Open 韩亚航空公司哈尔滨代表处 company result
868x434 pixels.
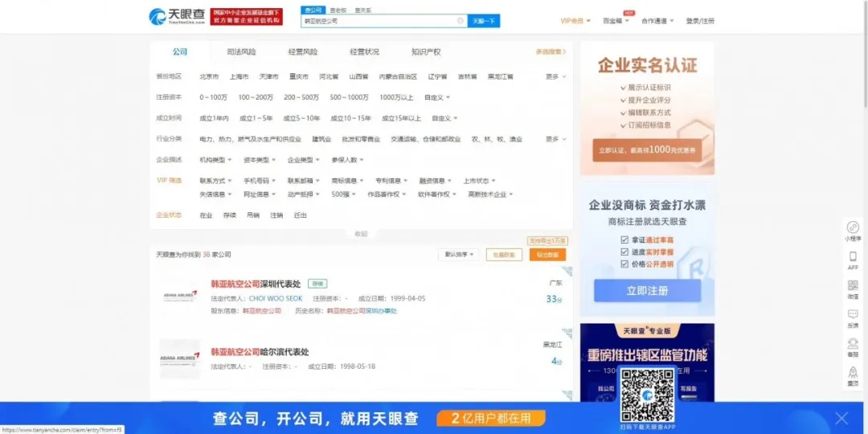point(260,352)
